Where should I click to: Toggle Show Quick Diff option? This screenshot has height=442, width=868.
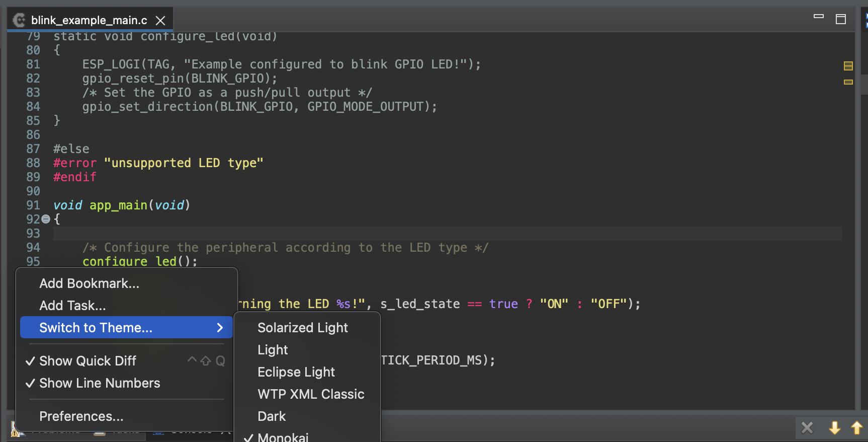click(x=126, y=361)
